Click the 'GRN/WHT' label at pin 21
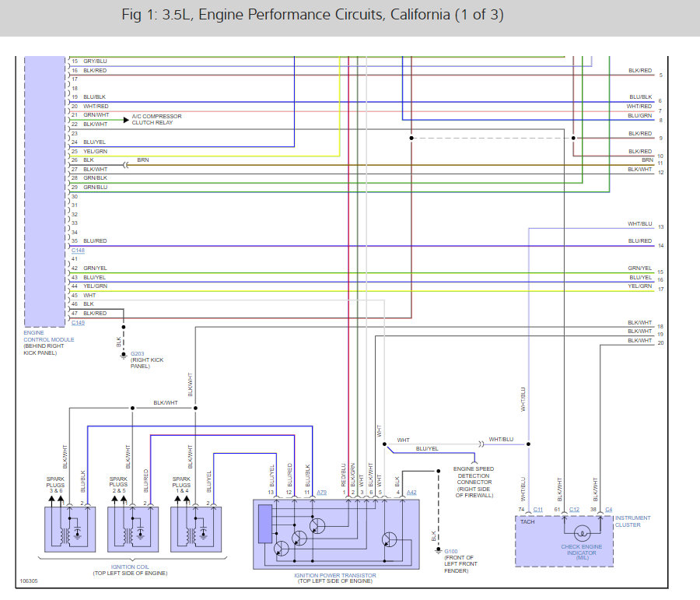 [x=96, y=115]
